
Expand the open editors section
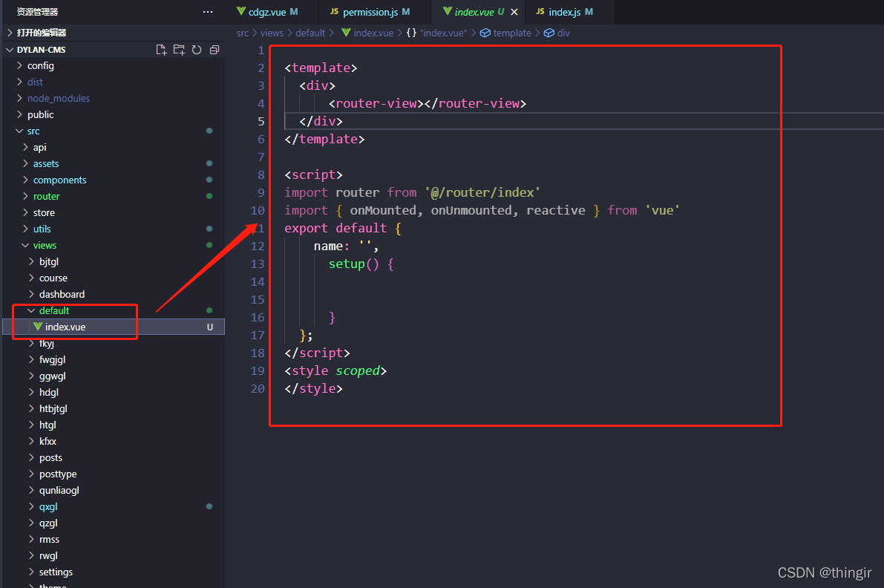pos(113,33)
